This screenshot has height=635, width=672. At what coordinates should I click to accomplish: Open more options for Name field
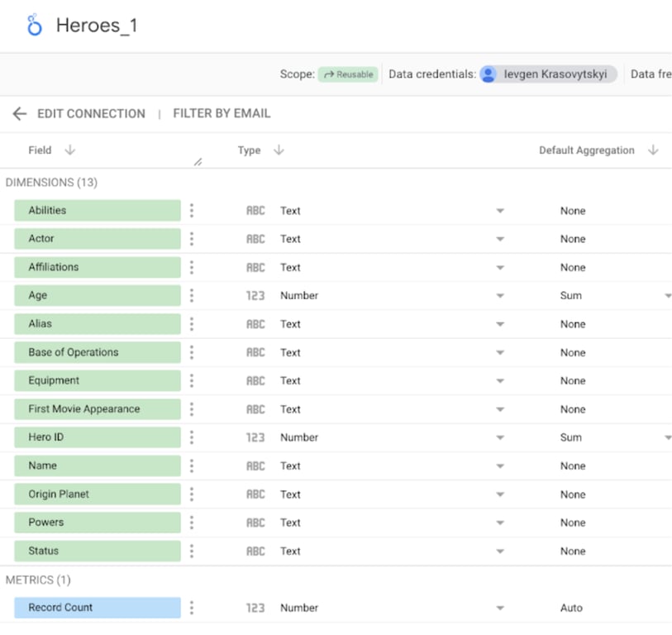pyautogui.click(x=192, y=466)
